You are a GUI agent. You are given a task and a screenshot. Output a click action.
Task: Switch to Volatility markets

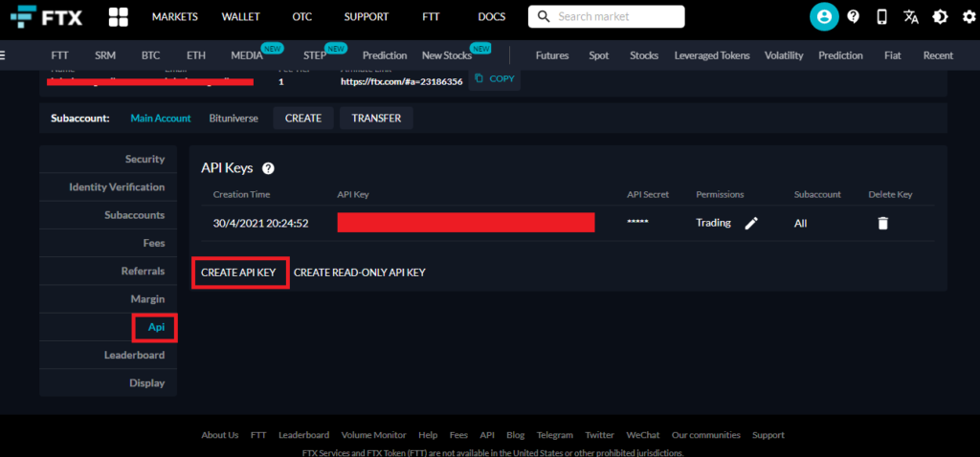(784, 55)
